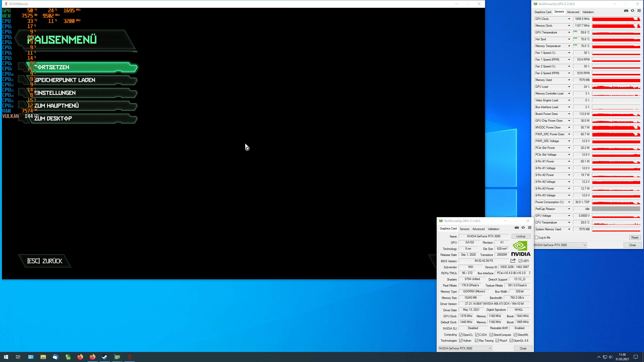Click the volume speaker tray icon
Screen dimensions: 644x362
611,357
